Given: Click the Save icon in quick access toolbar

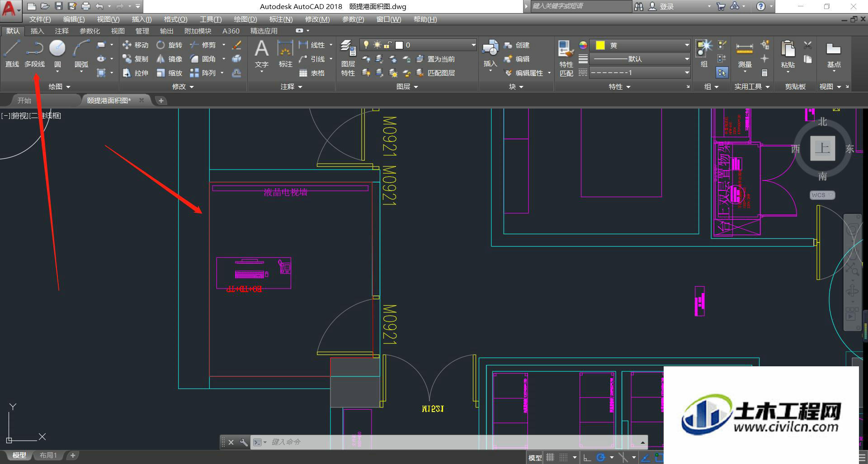Looking at the screenshot, I should 59,6.
